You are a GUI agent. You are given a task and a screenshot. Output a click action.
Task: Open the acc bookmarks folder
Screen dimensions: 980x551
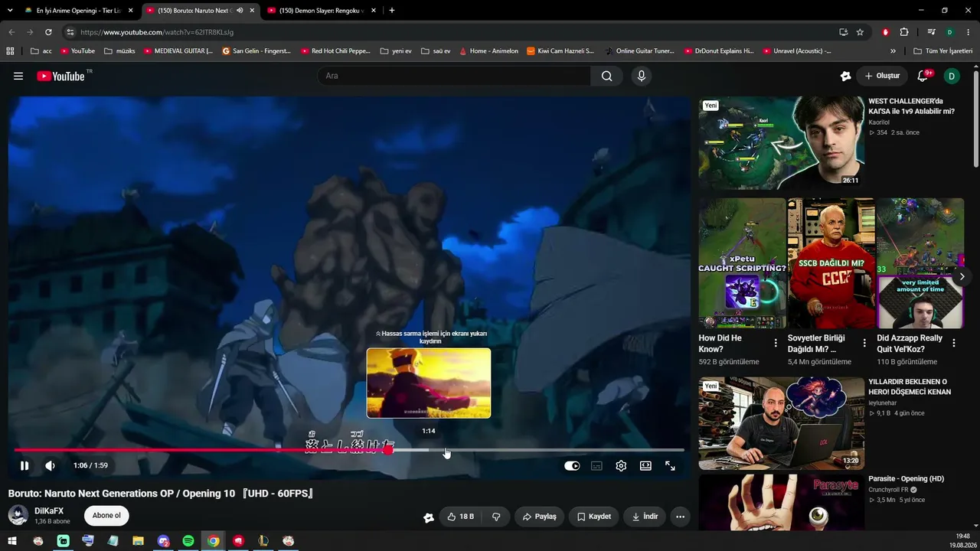coord(41,51)
